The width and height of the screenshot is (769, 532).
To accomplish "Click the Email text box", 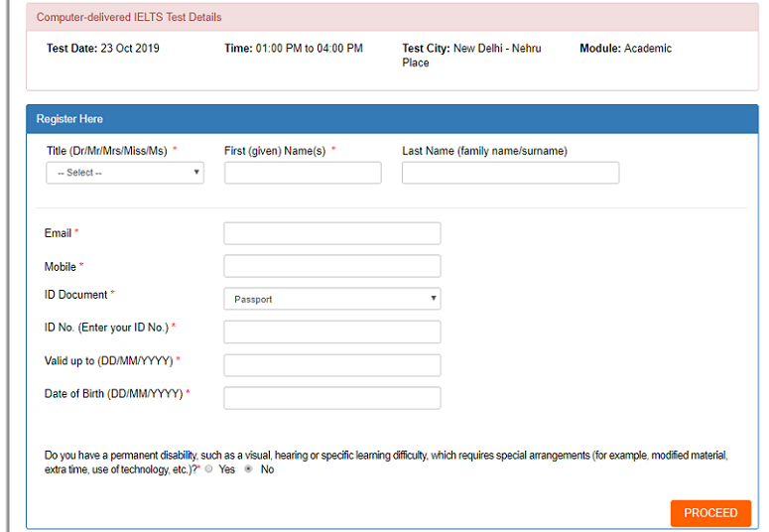I will 331,233.
